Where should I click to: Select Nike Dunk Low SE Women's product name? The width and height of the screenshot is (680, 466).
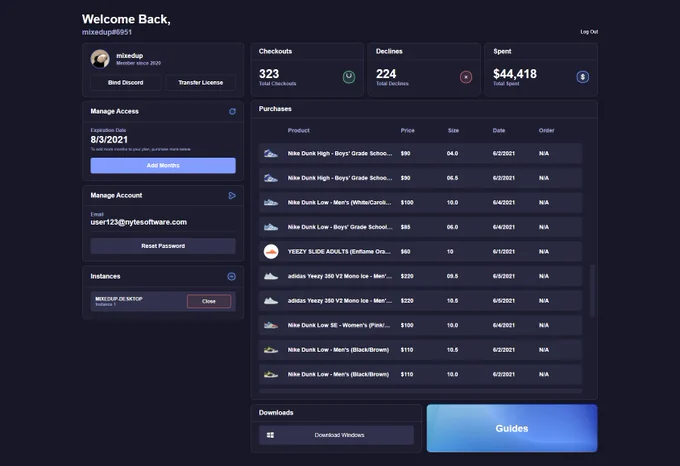[x=339, y=325]
